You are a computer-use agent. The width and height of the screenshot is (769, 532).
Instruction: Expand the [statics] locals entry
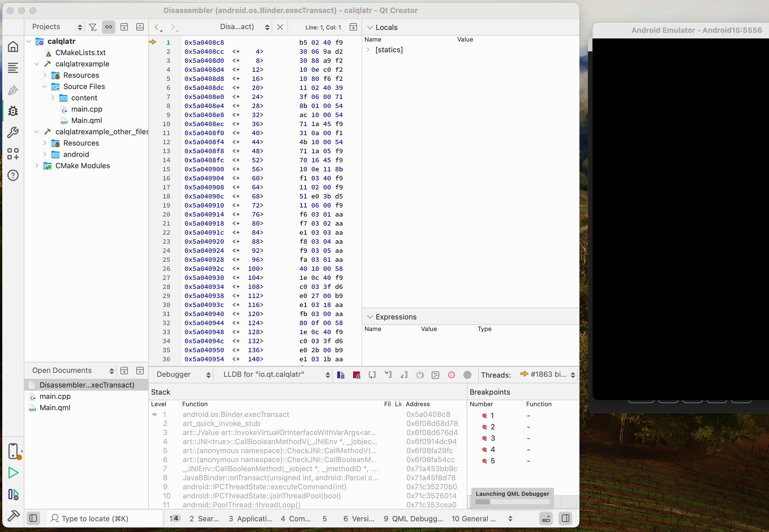pyautogui.click(x=368, y=50)
